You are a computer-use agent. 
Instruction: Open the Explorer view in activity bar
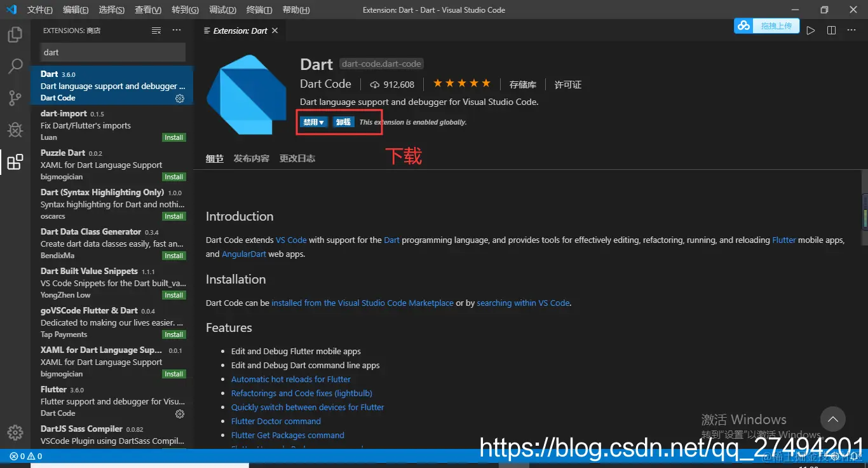(x=15, y=35)
